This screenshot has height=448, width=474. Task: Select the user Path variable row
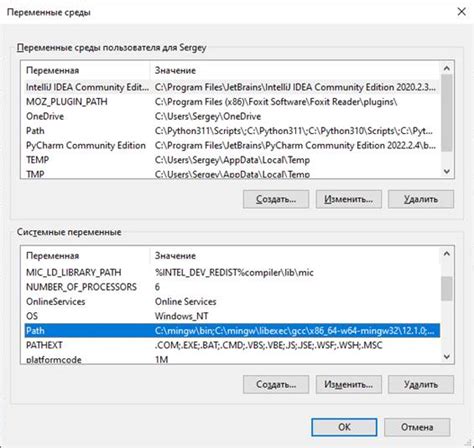pyautogui.click(x=232, y=131)
